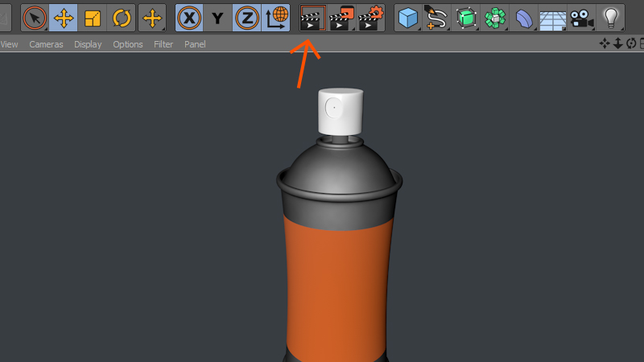The width and height of the screenshot is (644, 362).
Task: Select the Live Selection arrow tool
Action: pos(35,17)
